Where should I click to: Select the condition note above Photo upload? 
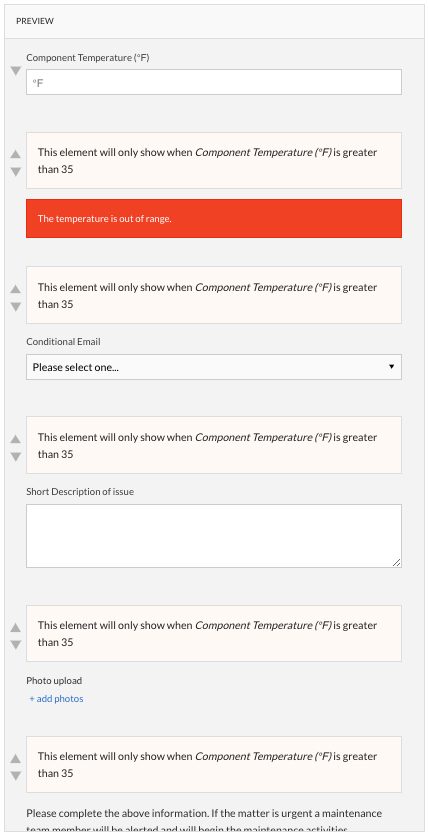(x=214, y=634)
